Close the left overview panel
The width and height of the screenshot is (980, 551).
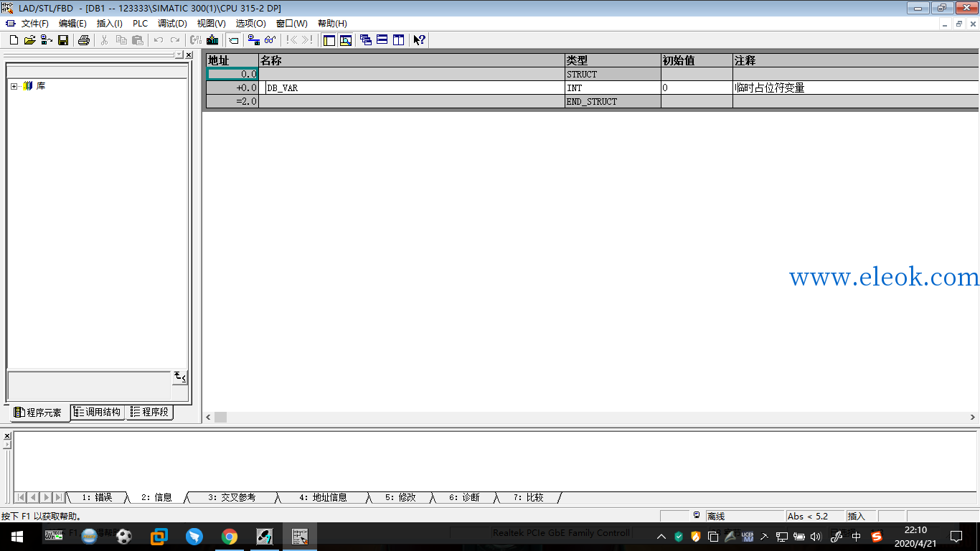[x=189, y=55]
